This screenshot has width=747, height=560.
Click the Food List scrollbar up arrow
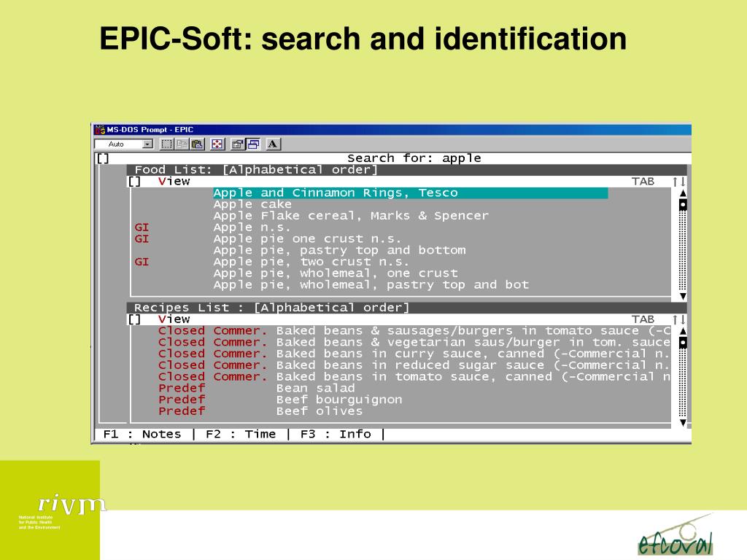tap(683, 193)
